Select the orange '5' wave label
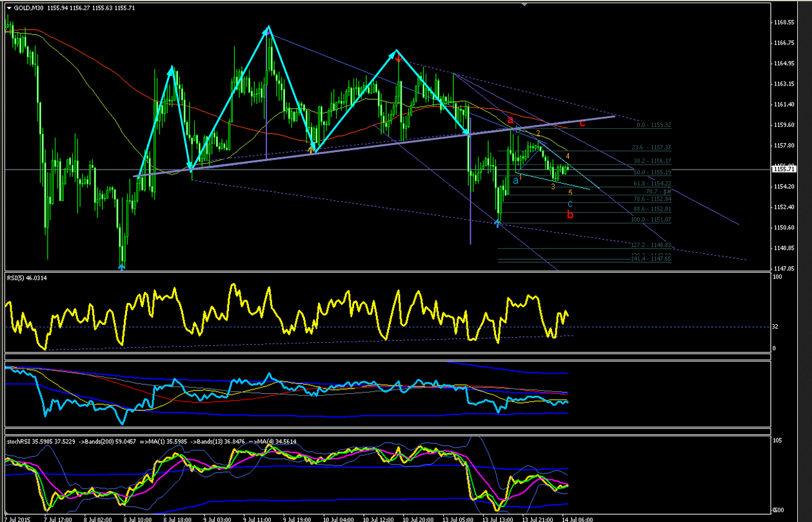 coord(570,192)
